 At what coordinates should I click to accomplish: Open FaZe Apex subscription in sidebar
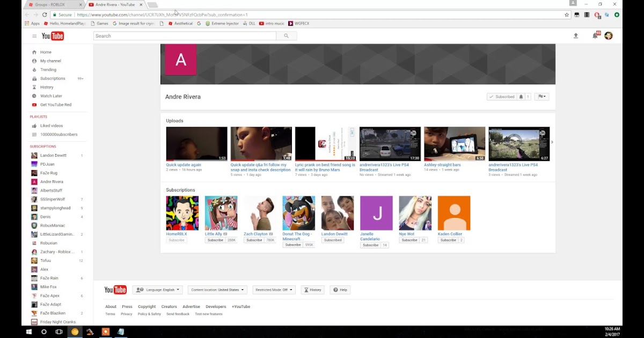click(x=50, y=296)
